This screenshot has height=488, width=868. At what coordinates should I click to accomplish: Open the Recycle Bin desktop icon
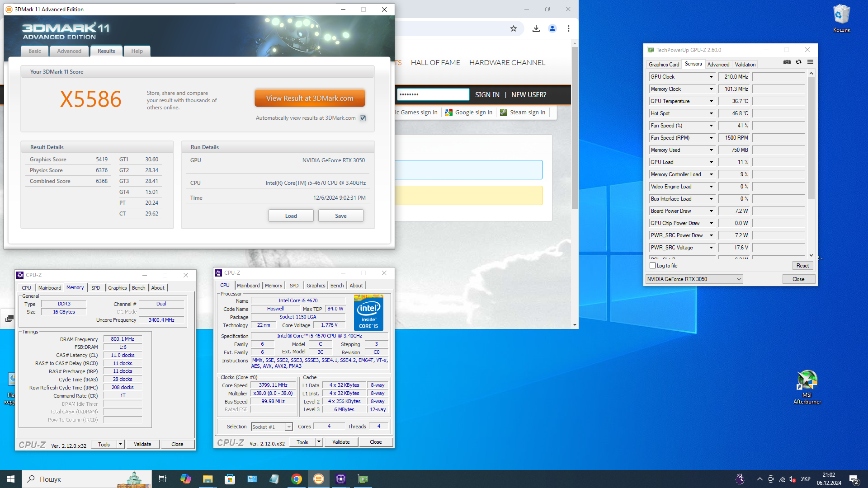point(842,19)
